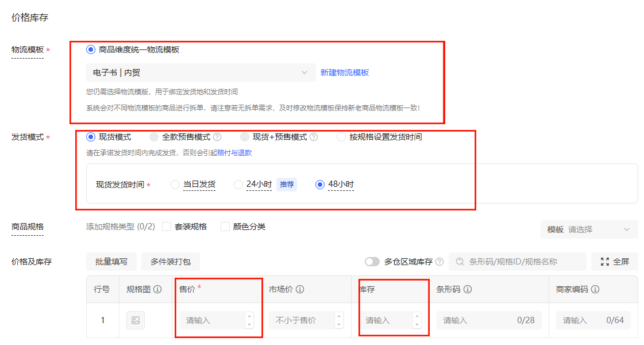Toggle the 多仓区域库存 switch
Image resolution: width=644 pixels, height=345 pixels.
[x=372, y=262]
